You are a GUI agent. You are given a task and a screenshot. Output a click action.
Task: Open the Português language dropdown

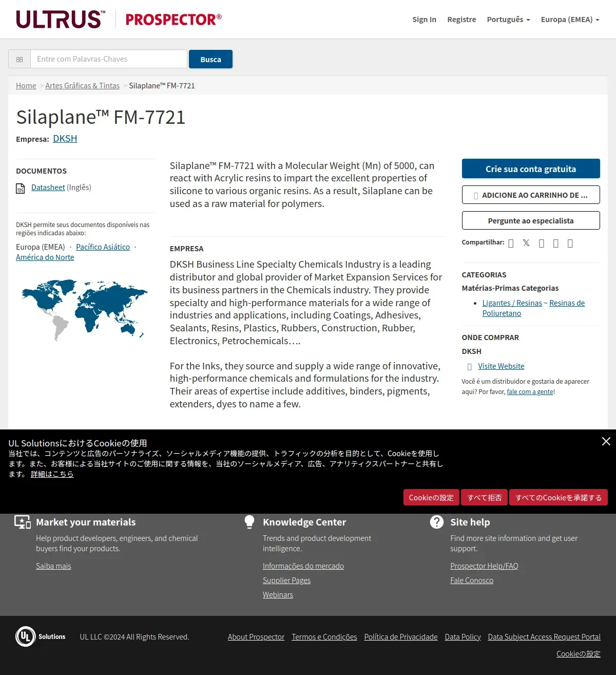508,20
